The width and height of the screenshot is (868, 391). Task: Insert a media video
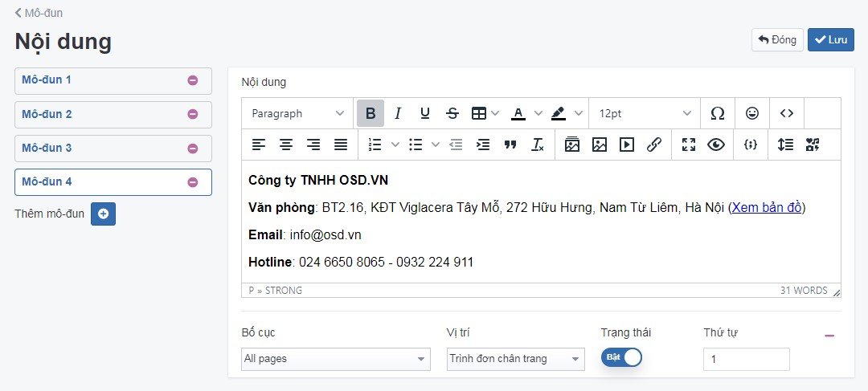point(627,145)
